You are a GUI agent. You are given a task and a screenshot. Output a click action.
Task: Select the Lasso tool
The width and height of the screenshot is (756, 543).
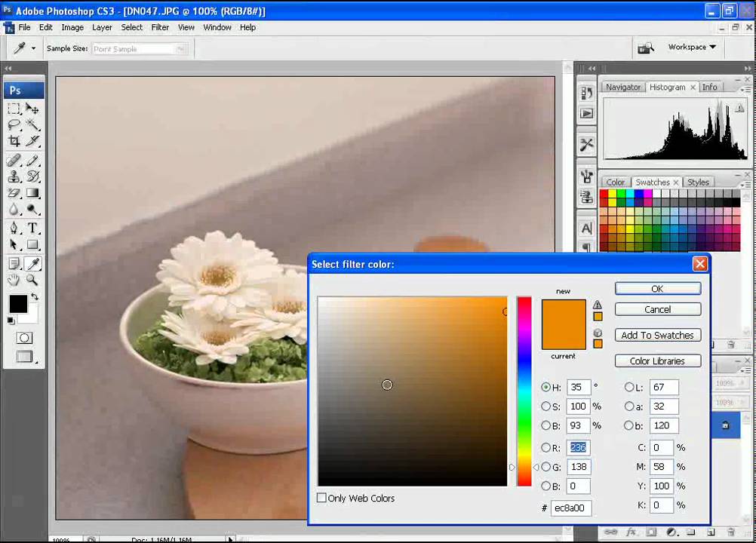(14, 124)
